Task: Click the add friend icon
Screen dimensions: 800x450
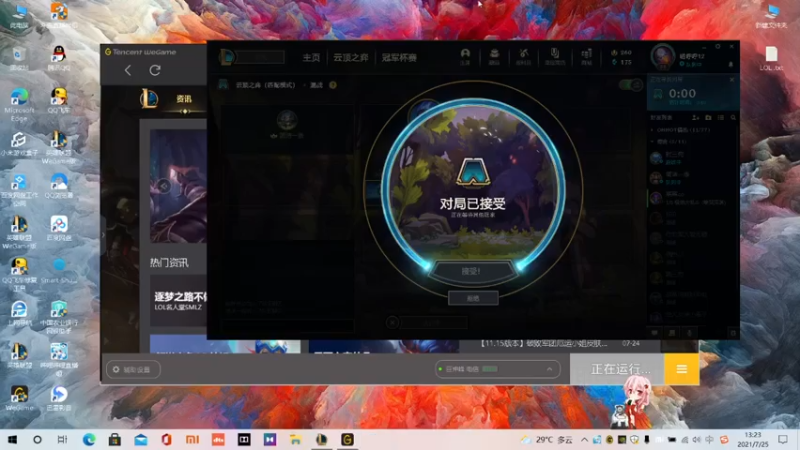Action: click(695, 117)
